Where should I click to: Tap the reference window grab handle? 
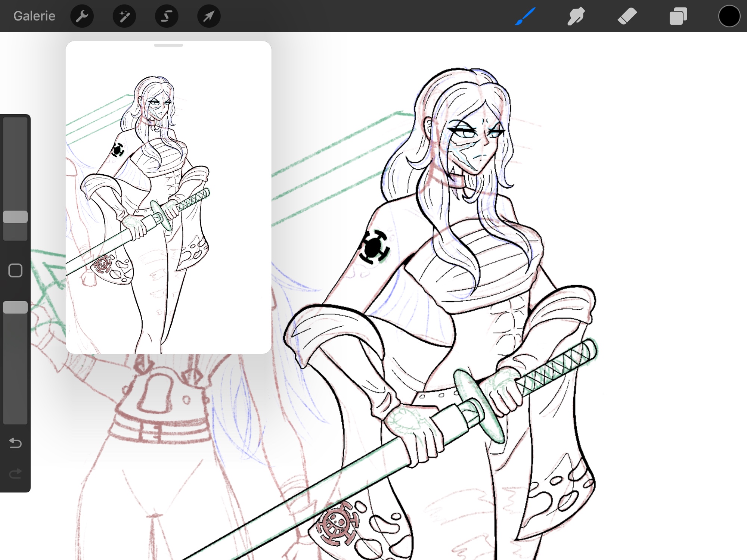(x=168, y=45)
